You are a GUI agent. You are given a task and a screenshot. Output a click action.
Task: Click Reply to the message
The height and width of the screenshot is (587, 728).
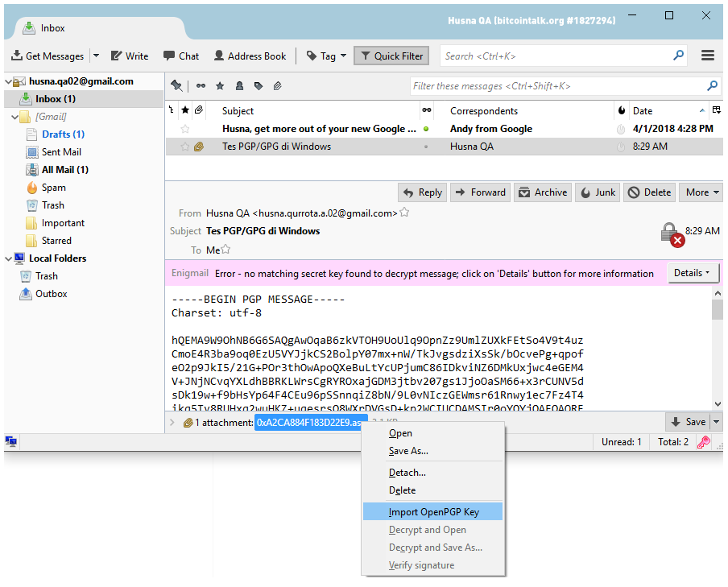(422, 192)
